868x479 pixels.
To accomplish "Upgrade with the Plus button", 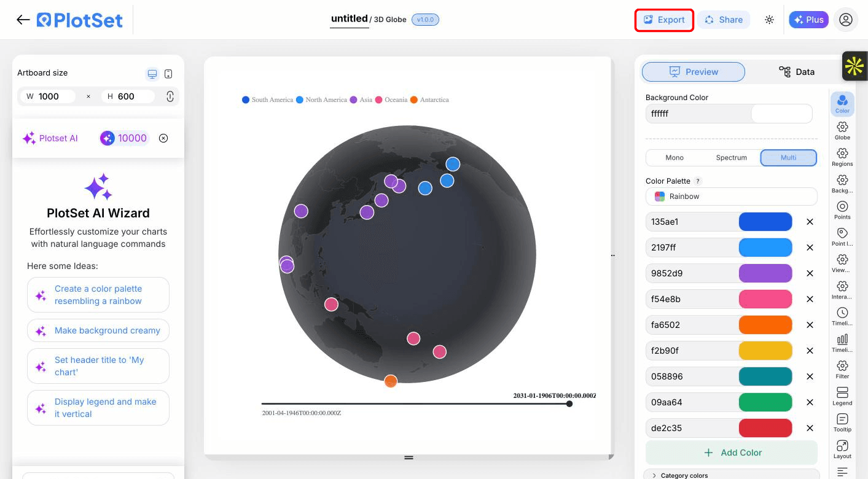I will [808, 20].
